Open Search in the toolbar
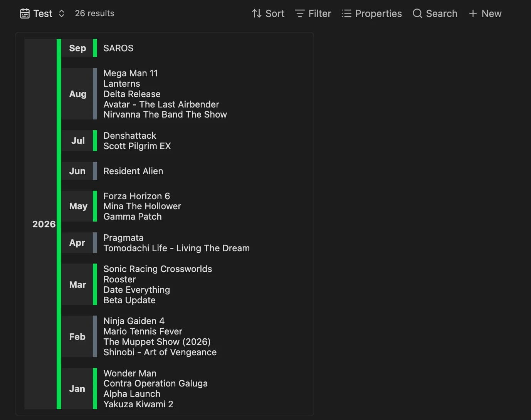Screen dimensions: 531x420 click(435, 13)
